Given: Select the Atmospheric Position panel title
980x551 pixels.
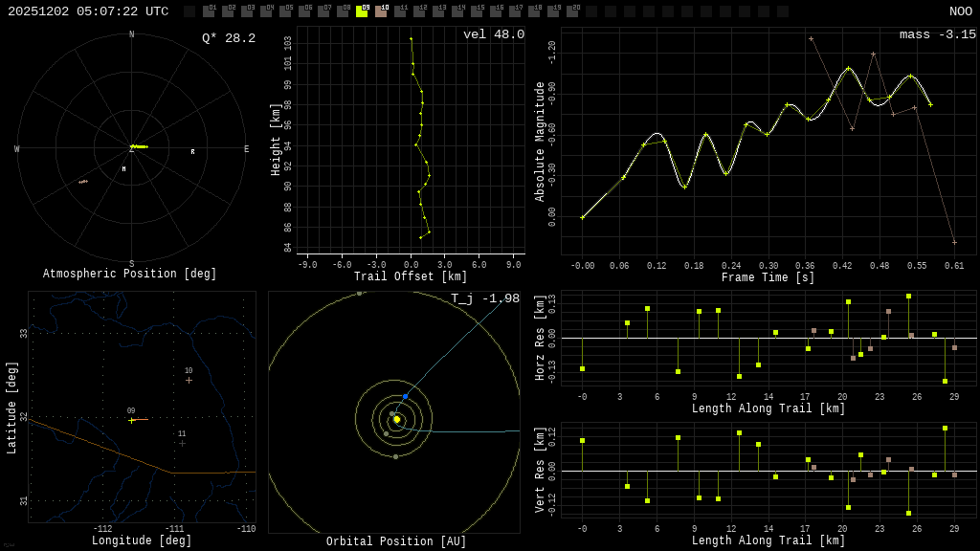Looking at the screenshot, I should click(130, 275).
